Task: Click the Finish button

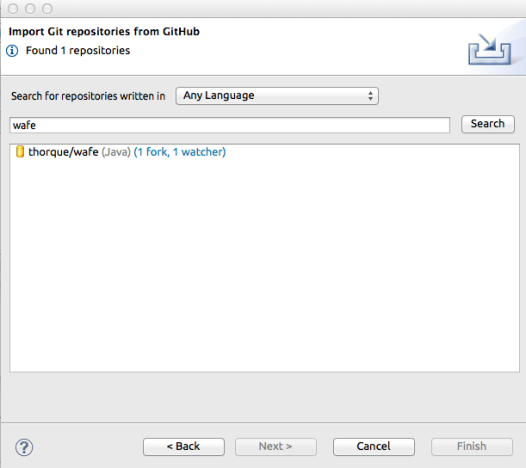Action: coord(472,447)
